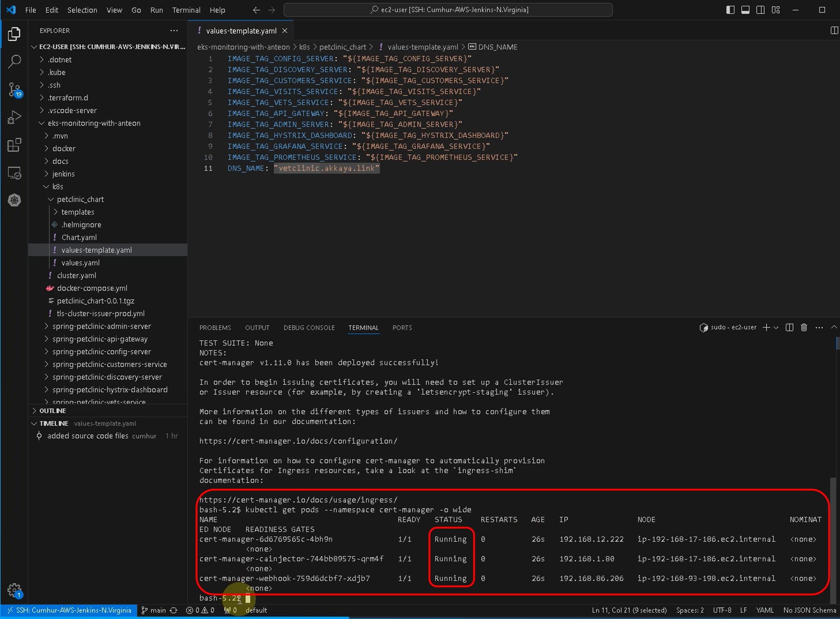The image size is (840, 619).
Task: Collapse the petclinic_chart folder
Action: point(80,199)
